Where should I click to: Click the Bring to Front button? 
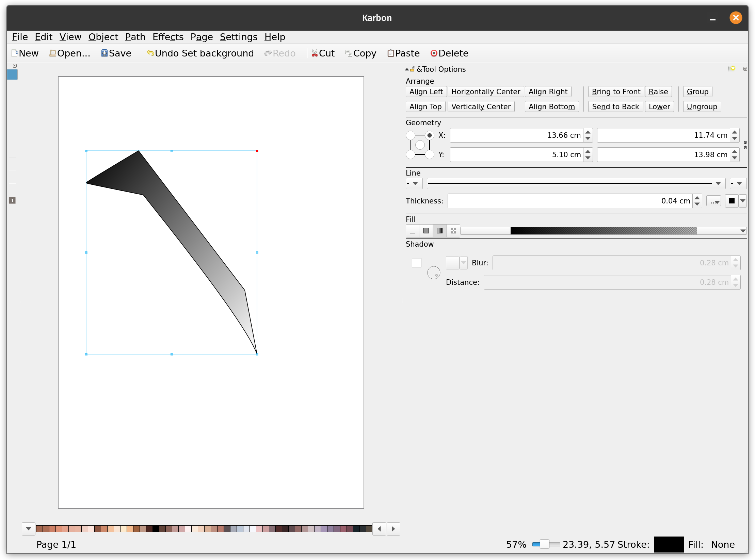tap(615, 91)
